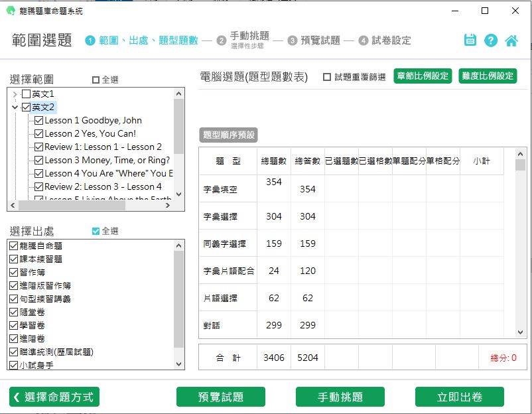Click the 總分: 0 total score

point(503,358)
